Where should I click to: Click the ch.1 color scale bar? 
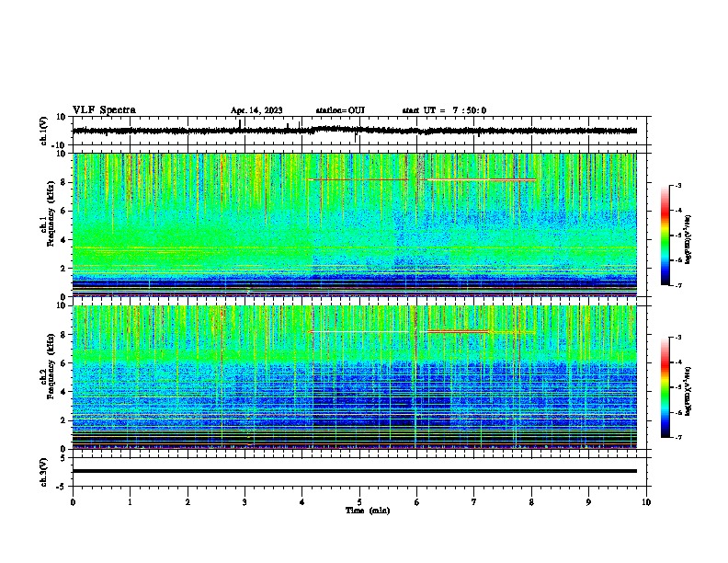click(665, 236)
